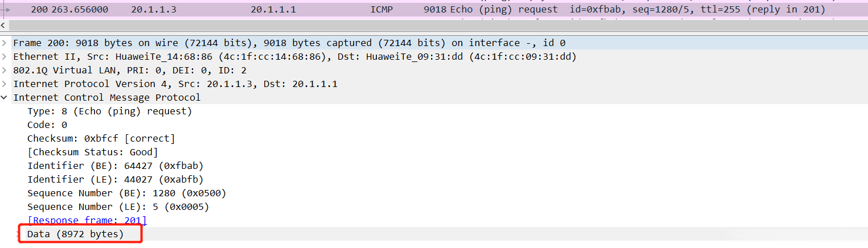The width and height of the screenshot is (868, 248).
Task: Select the Sequence Number (BE) 1280 field
Action: [126, 193]
